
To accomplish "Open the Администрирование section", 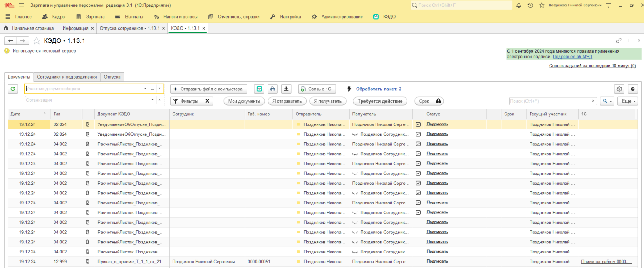I will tap(337, 17).
